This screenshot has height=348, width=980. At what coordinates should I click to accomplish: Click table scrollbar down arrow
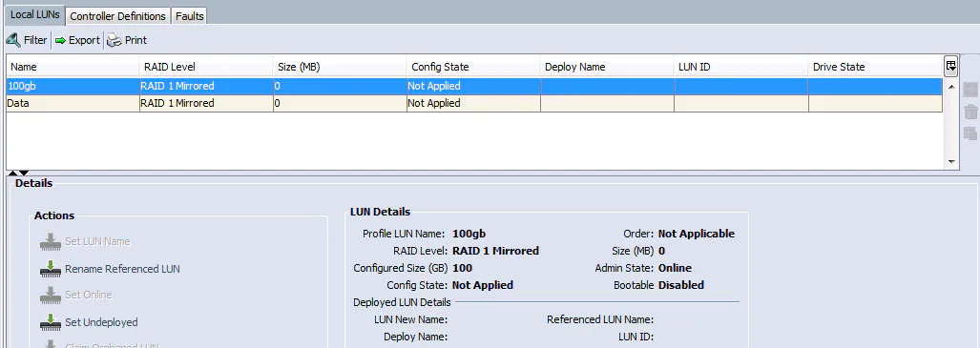(951, 161)
